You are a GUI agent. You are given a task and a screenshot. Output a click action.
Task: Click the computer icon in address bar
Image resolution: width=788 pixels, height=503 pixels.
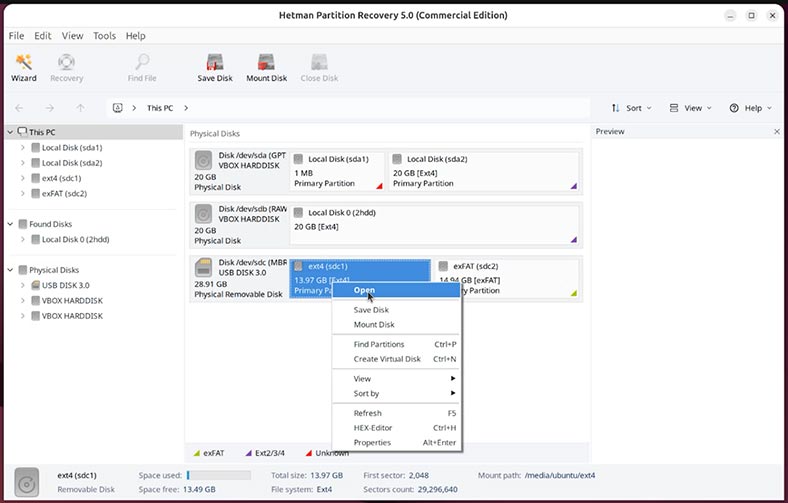coord(118,108)
